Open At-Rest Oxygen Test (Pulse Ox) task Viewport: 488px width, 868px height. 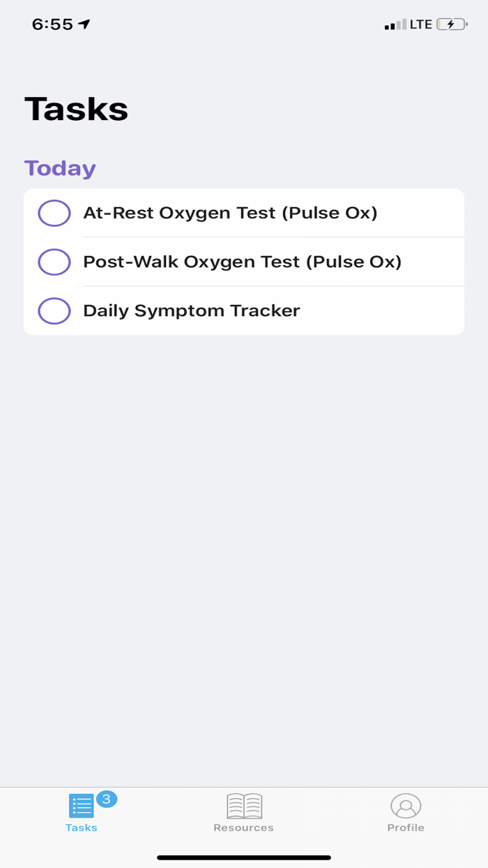pos(230,213)
